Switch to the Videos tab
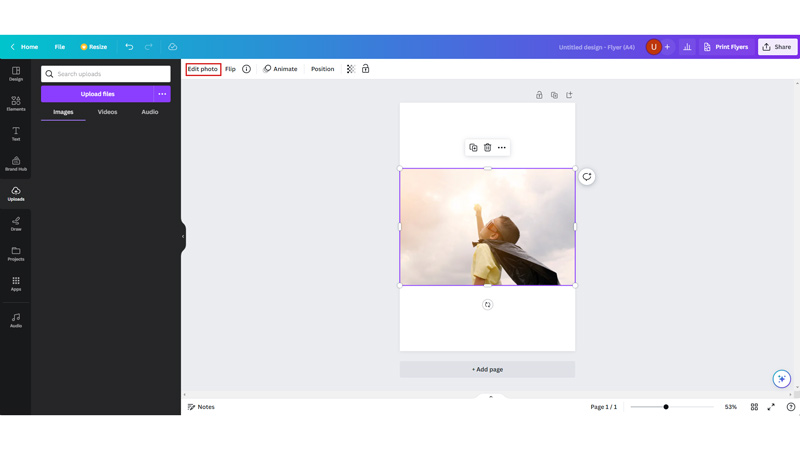The image size is (800, 450). pyautogui.click(x=107, y=112)
